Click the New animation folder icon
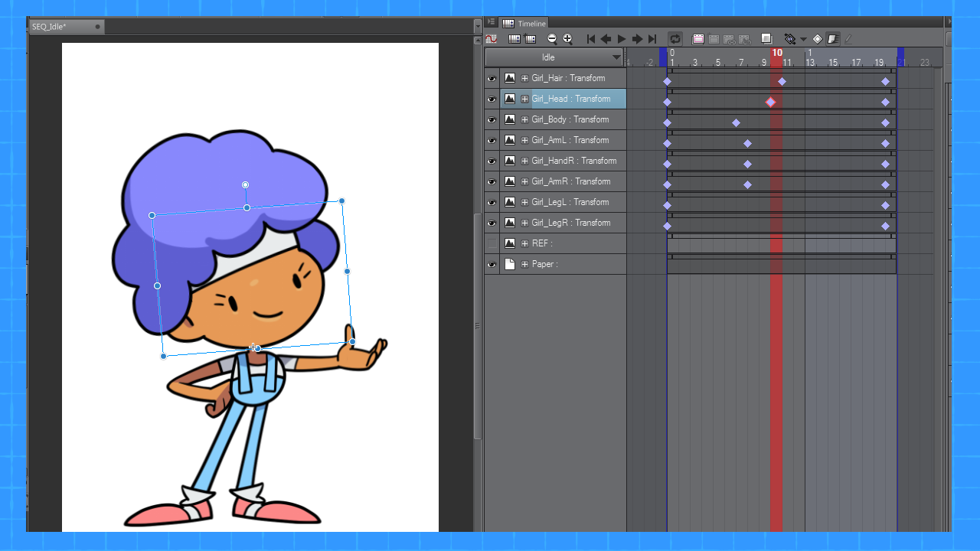This screenshot has height=551, width=980. [698, 39]
